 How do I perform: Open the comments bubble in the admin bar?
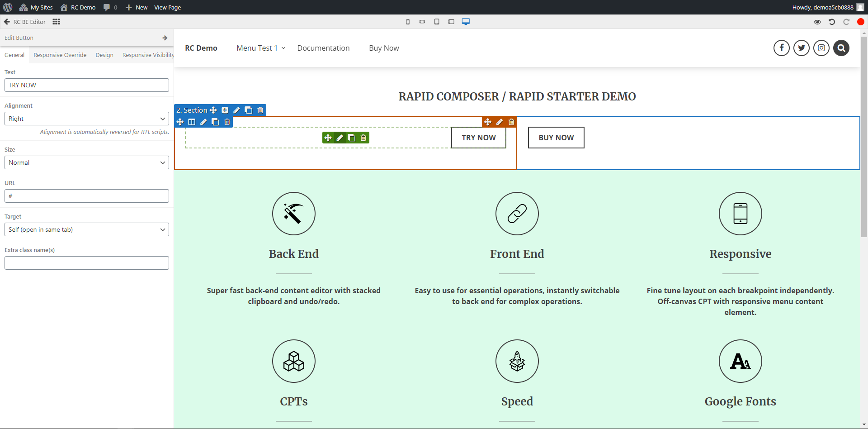(110, 7)
